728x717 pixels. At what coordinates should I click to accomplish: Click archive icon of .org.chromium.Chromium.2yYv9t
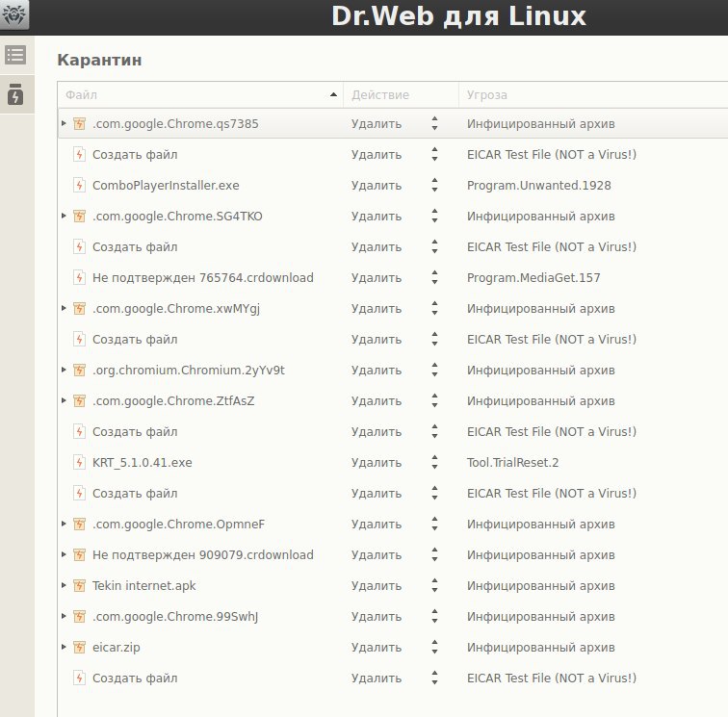(x=79, y=370)
